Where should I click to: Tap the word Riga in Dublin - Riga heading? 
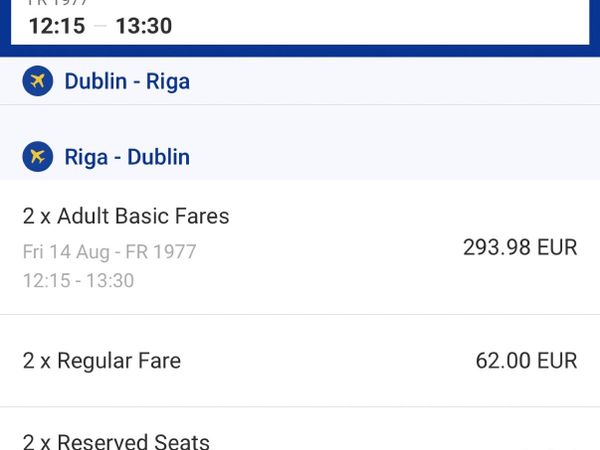pos(168,82)
